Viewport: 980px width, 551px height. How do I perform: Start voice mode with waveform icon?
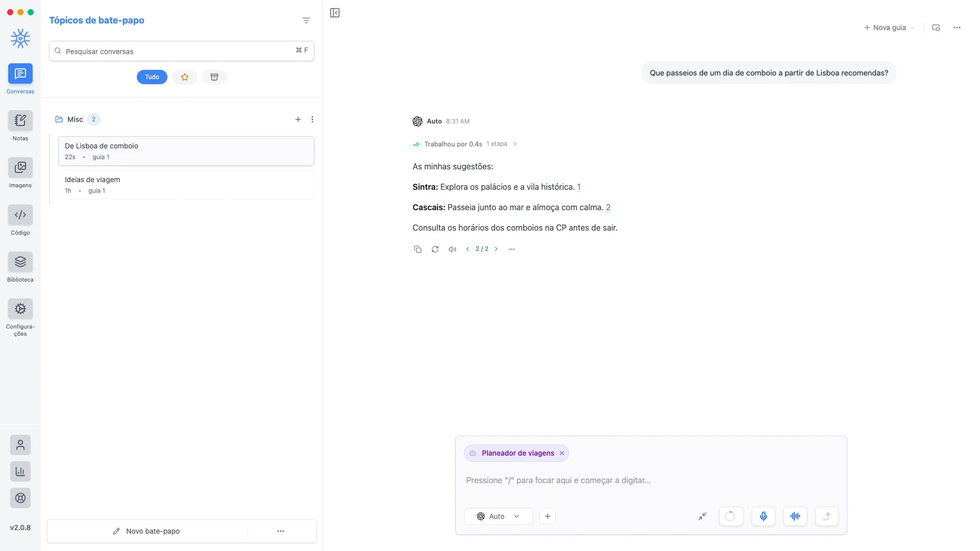[795, 516]
